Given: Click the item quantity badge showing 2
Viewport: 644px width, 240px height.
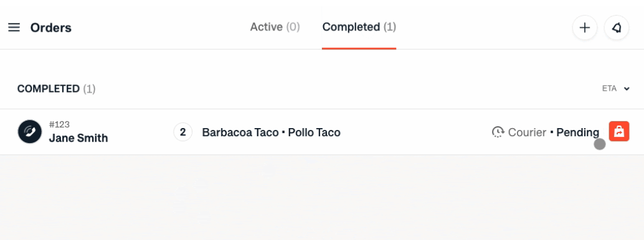Looking at the screenshot, I should click(x=182, y=132).
